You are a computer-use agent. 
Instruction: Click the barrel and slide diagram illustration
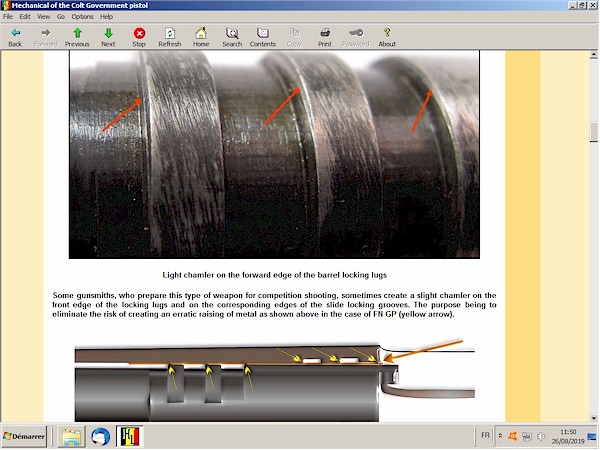pos(275,380)
